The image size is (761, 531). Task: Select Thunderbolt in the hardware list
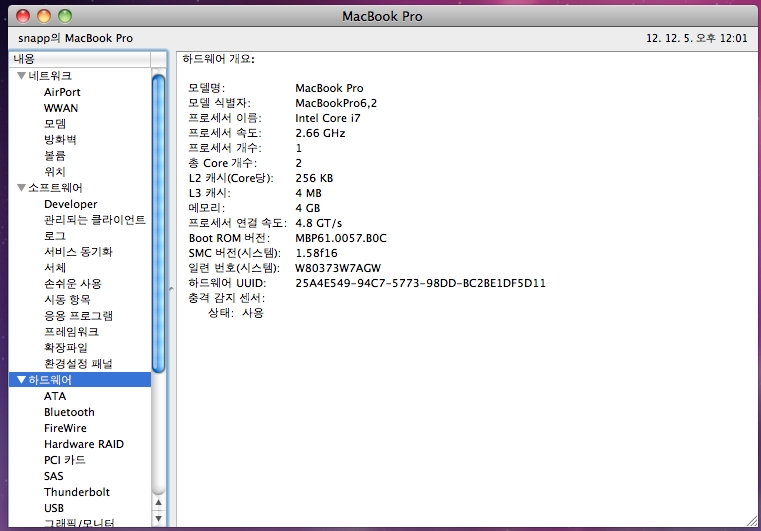(x=76, y=492)
